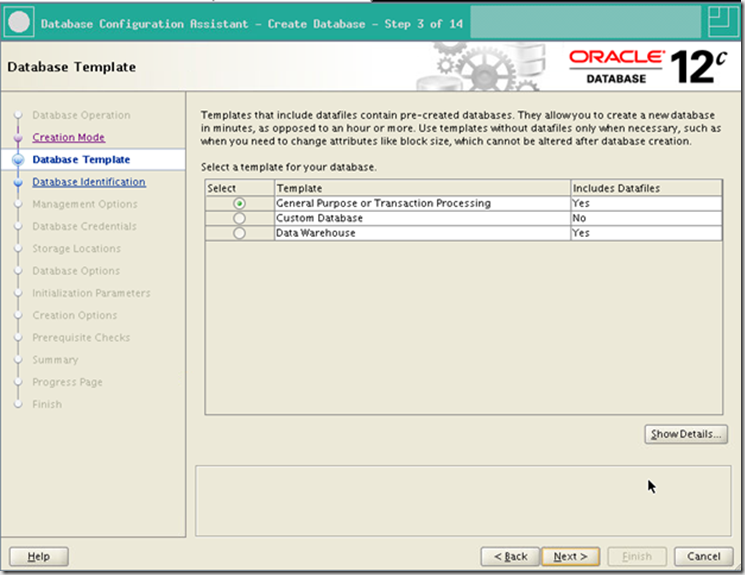Click the Prerequisite Checks step label
Viewport: 745px width, 575px height.
pyautogui.click(x=81, y=338)
